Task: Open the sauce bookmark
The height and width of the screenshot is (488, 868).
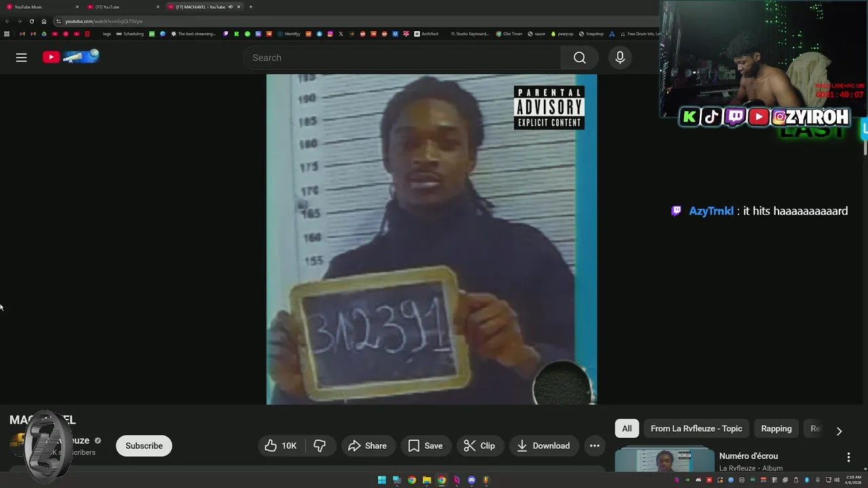Action: click(536, 34)
